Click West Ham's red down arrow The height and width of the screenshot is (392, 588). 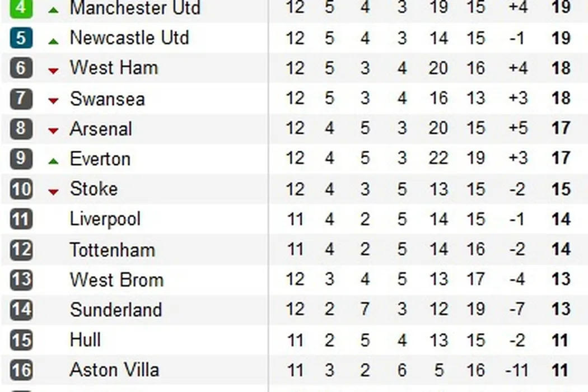[53, 71]
